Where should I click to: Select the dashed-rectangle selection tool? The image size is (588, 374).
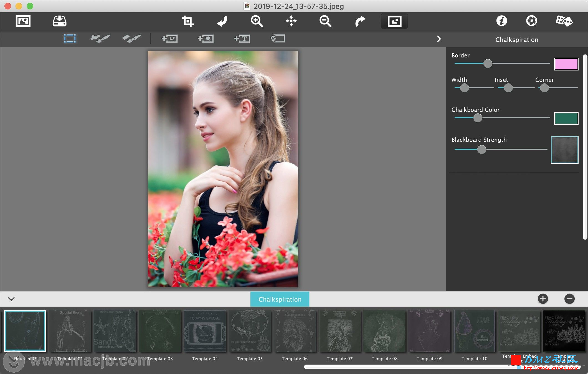[70, 39]
